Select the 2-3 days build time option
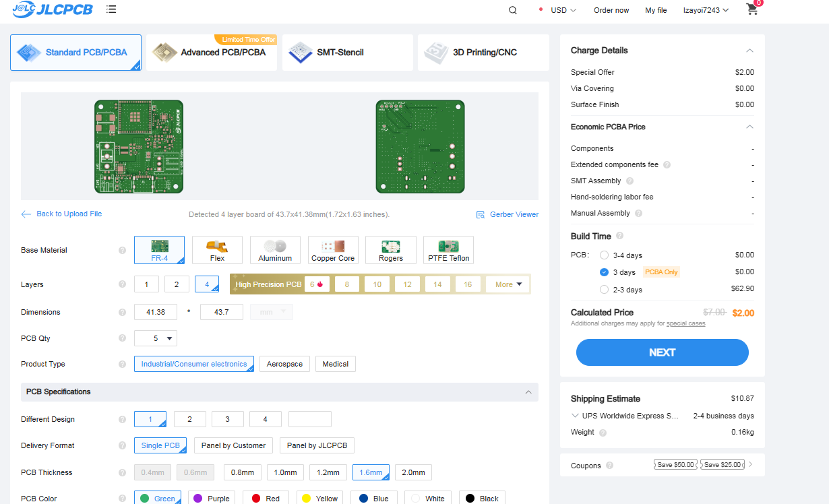This screenshot has width=829, height=504. pos(604,290)
